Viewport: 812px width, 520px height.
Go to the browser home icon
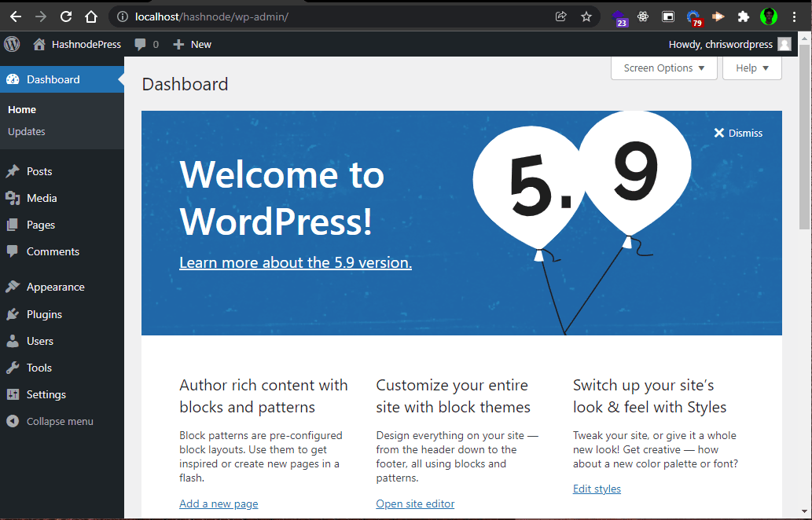91,16
